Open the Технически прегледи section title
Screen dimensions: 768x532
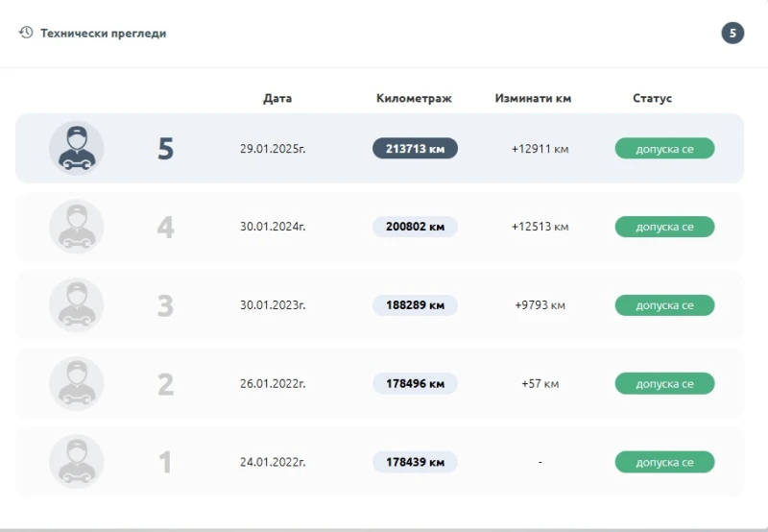coord(103,34)
